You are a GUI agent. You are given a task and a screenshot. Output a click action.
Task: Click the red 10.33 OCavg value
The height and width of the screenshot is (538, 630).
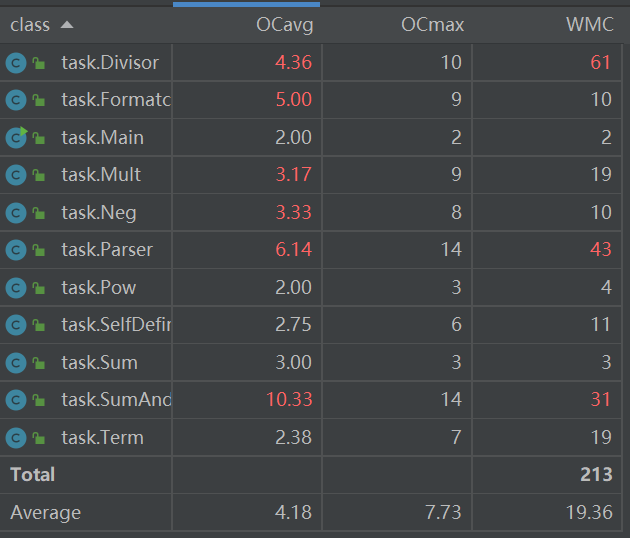click(x=289, y=400)
